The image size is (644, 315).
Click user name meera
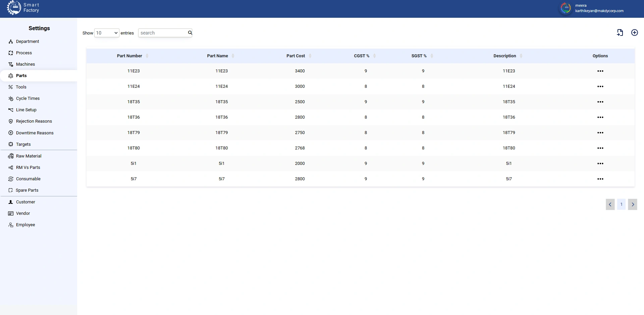(581, 5)
